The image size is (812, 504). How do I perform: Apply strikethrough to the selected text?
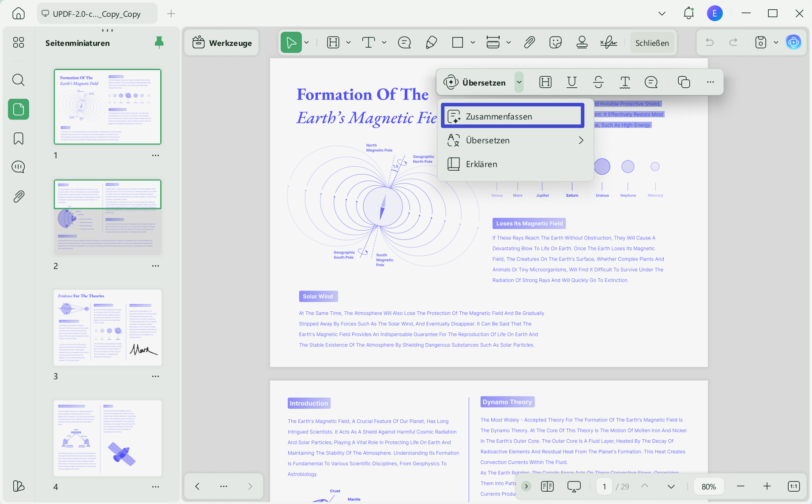pyautogui.click(x=598, y=82)
